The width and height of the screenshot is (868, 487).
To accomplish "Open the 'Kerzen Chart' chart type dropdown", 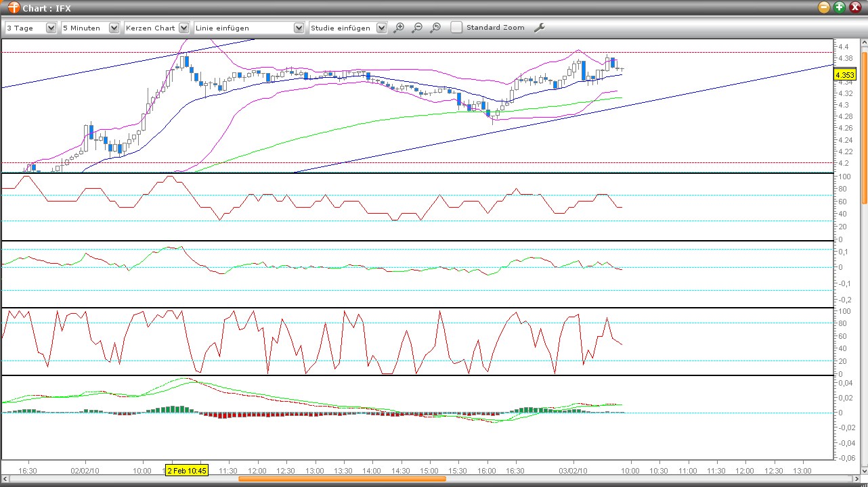I will point(183,28).
